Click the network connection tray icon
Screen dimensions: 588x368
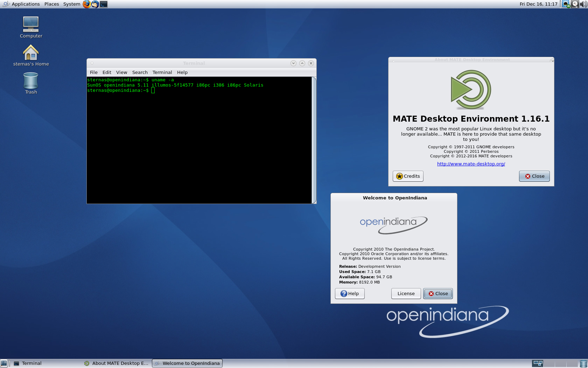[566, 4]
